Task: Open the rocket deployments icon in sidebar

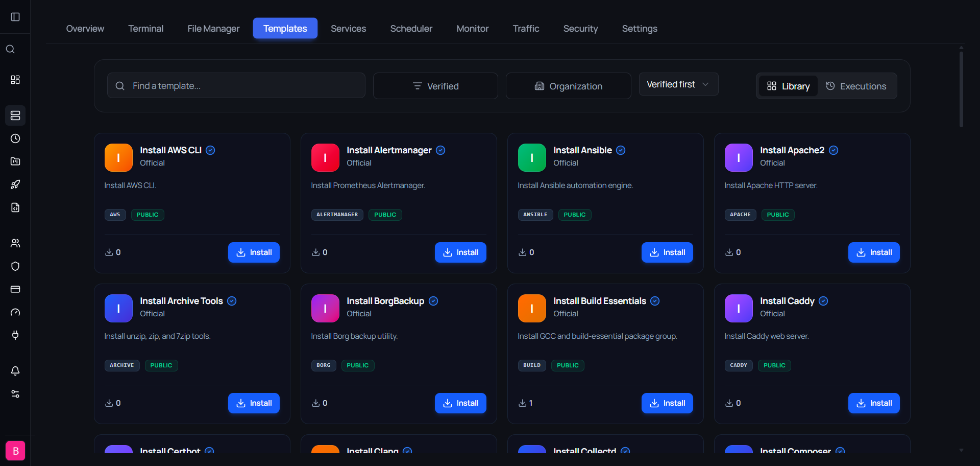Action: 15,184
